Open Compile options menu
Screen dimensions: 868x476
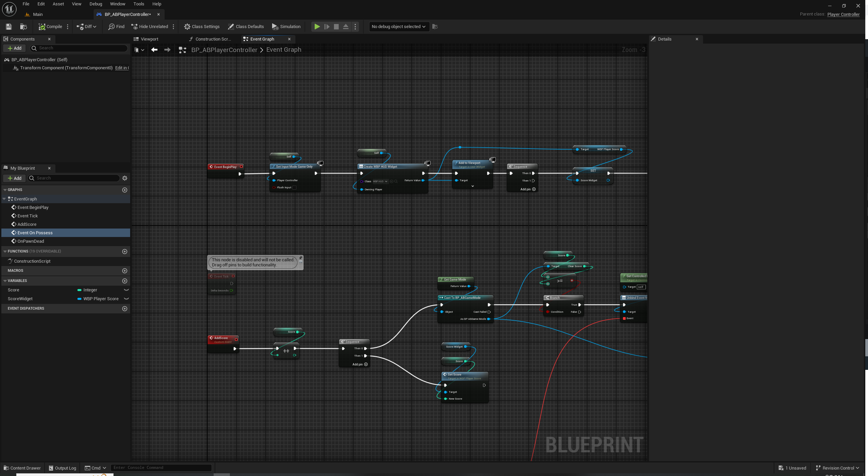(x=68, y=27)
